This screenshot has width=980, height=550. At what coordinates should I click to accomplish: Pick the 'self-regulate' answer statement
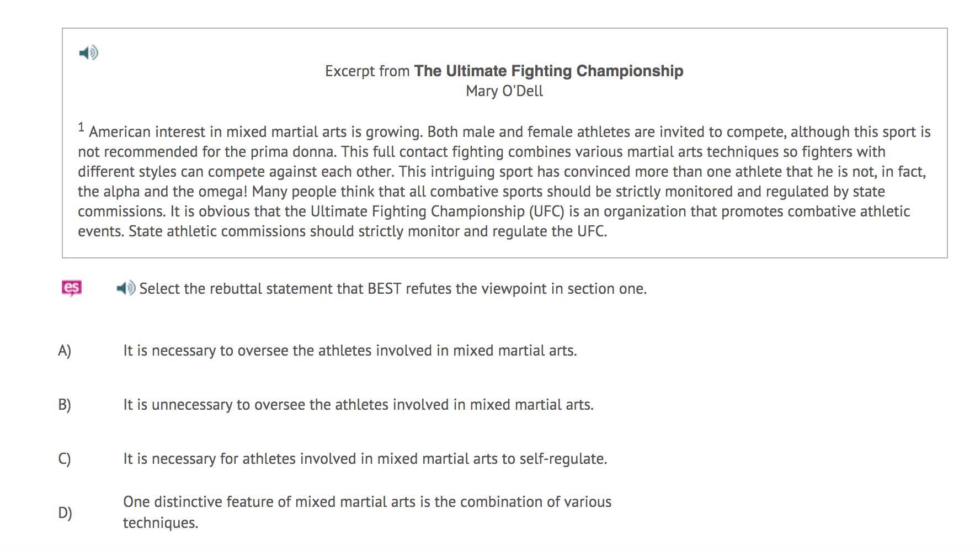coord(365,459)
